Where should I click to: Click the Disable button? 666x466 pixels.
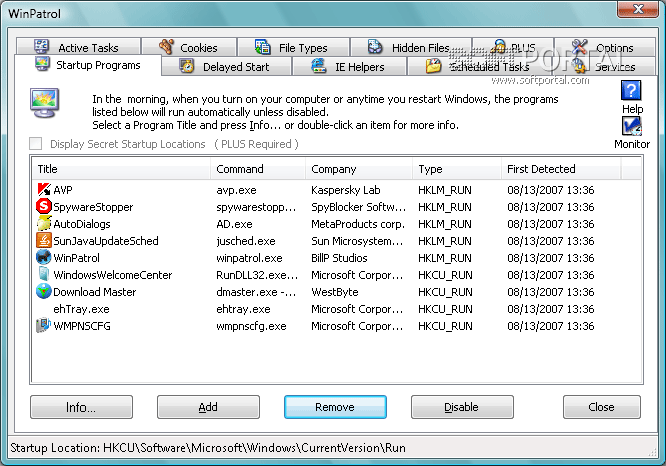[x=462, y=407]
